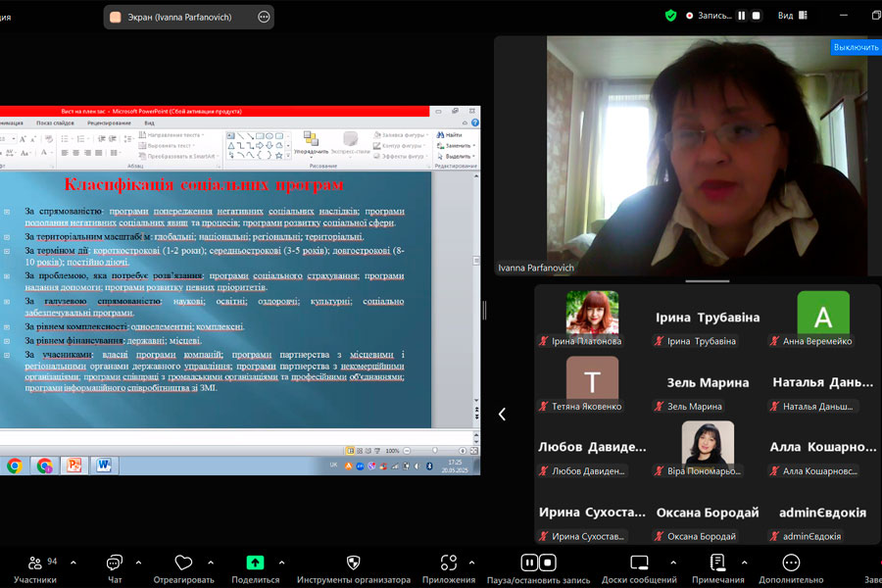Open Рецензирование tab in PowerPoint

109,122
